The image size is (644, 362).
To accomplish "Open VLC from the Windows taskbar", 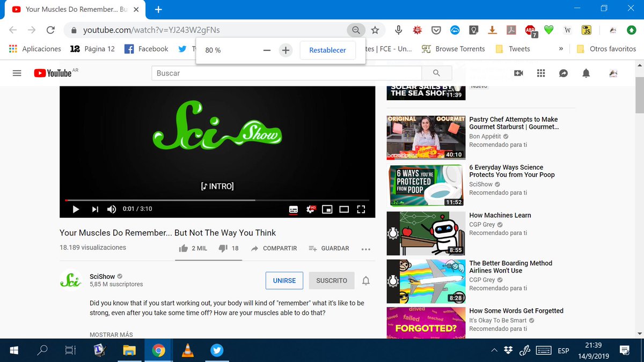I will coord(188,351).
